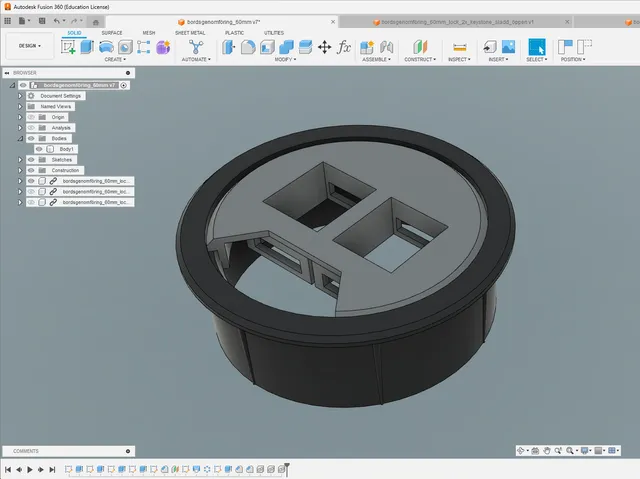Image resolution: width=640 pixels, height=479 pixels.
Task: Open the Design workspace dropdown
Action: coord(30,46)
